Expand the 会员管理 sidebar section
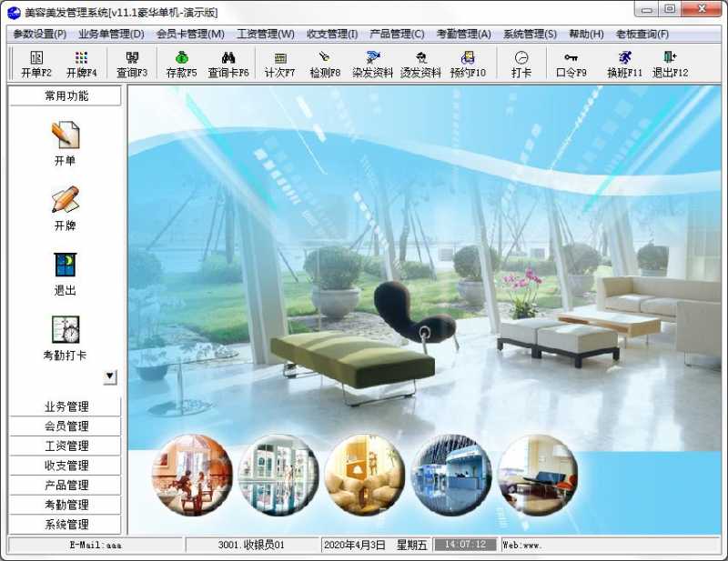Viewport: 728px width, 561px height. (66, 426)
